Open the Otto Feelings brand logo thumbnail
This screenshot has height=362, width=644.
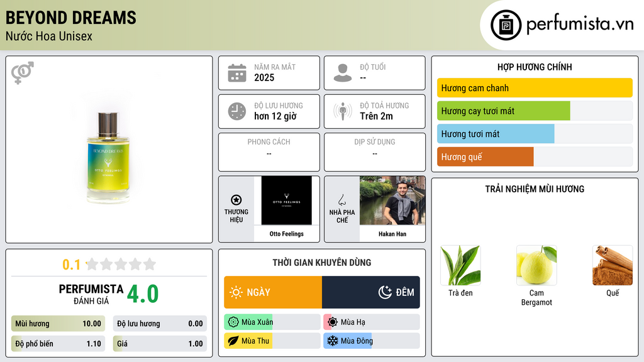tap(287, 200)
